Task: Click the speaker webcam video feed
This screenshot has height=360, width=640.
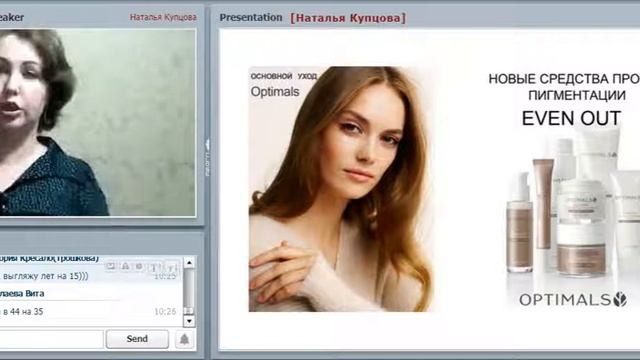Action: point(98,122)
